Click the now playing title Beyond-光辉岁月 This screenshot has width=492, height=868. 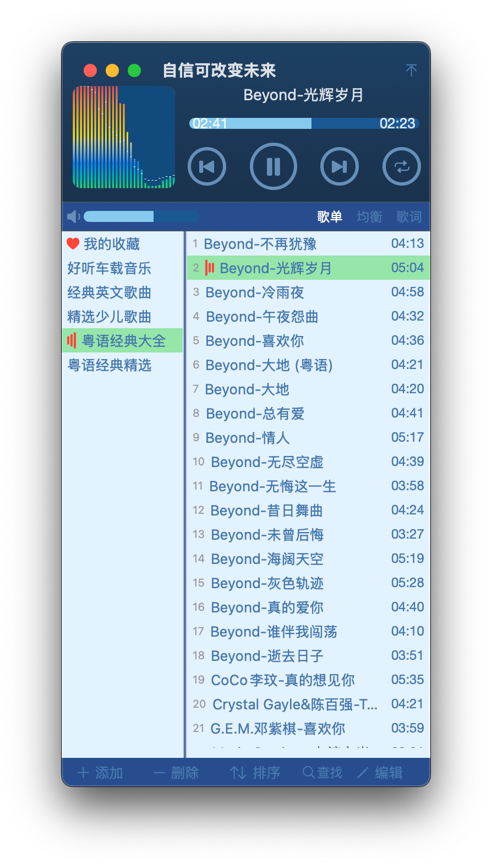tap(304, 95)
